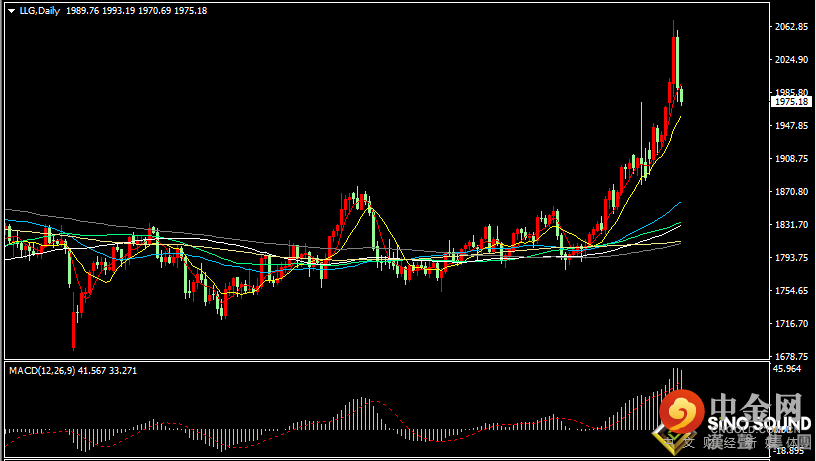The image size is (816, 461).
Task: Click the 45.964 MACD scale label
Action: click(787, 368)
